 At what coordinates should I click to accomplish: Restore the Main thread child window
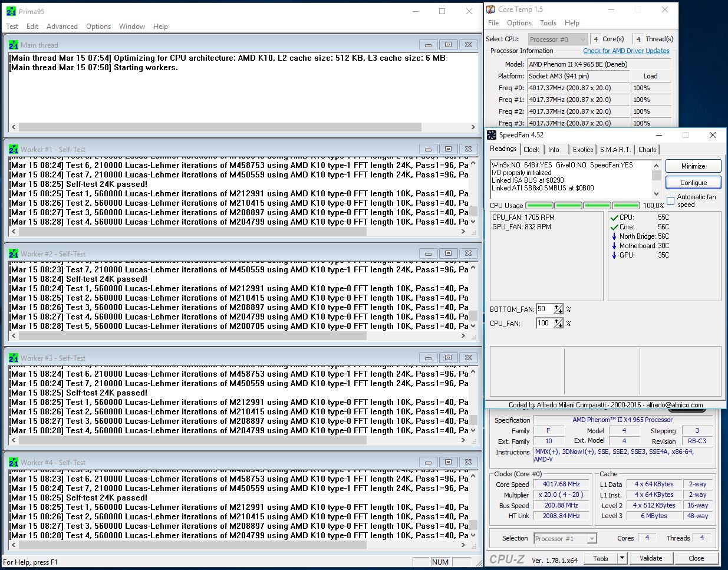(448, 45)
